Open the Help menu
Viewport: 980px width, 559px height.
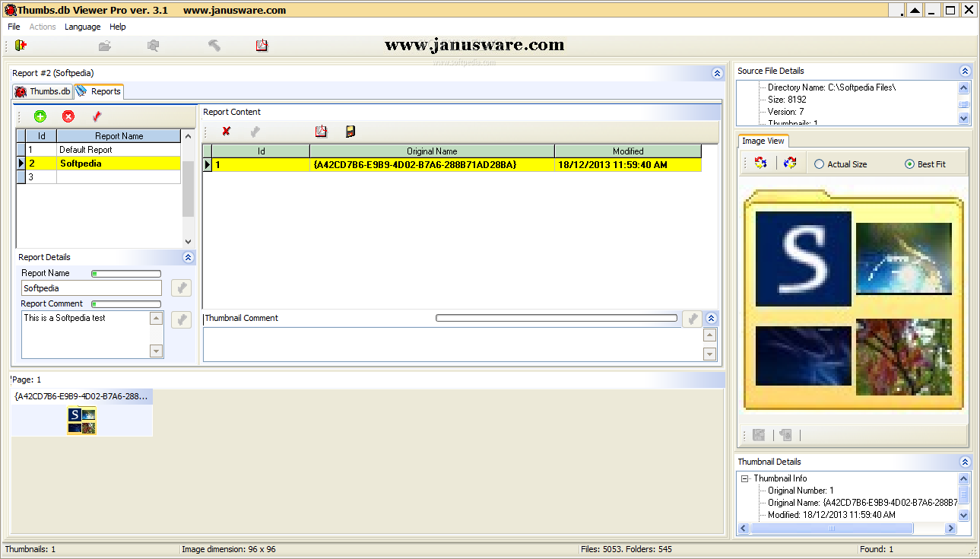click(x=118, y=27)
